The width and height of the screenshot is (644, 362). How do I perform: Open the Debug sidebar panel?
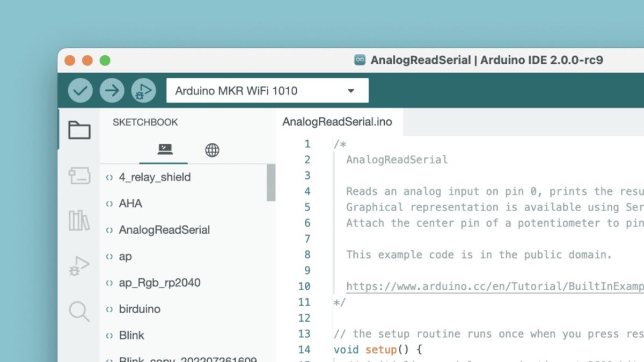[79, 265]
